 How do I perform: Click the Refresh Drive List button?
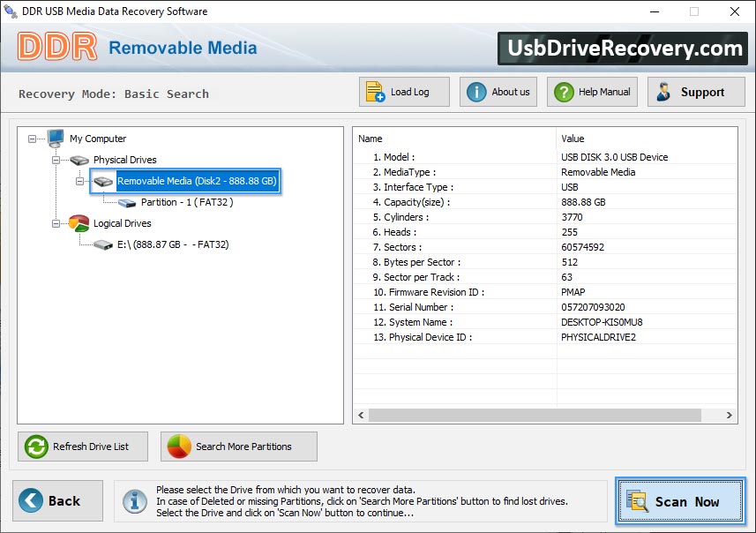83,447
